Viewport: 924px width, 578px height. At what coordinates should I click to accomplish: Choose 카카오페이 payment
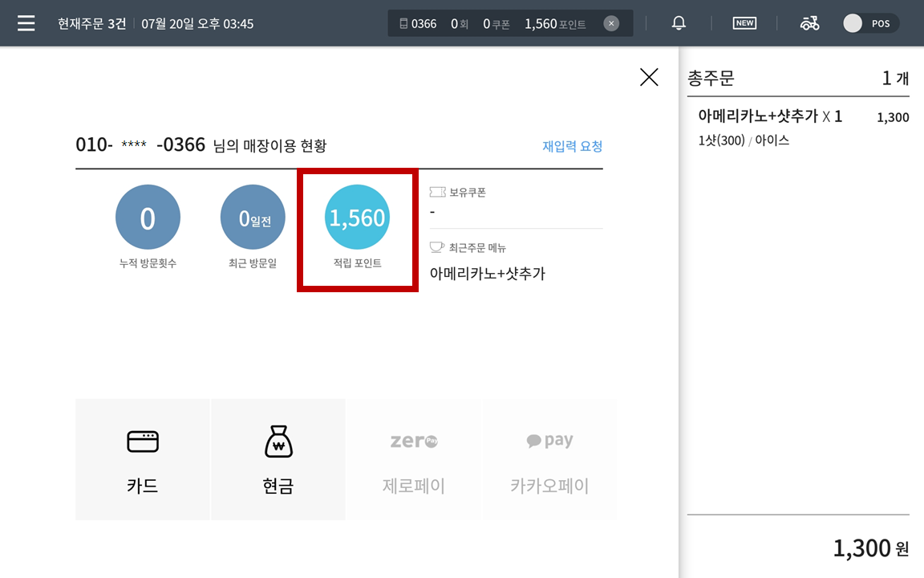[549, 459]
